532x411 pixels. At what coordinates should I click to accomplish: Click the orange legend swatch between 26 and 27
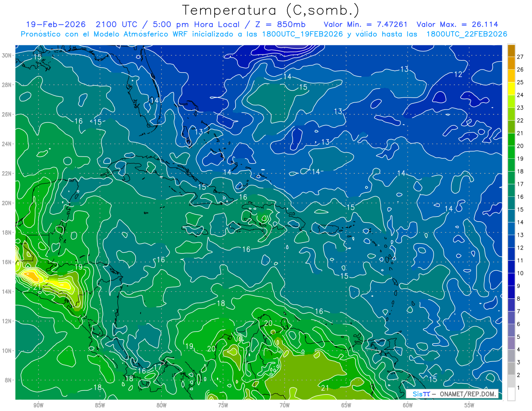pyautogui.click(x=511, y=63)
